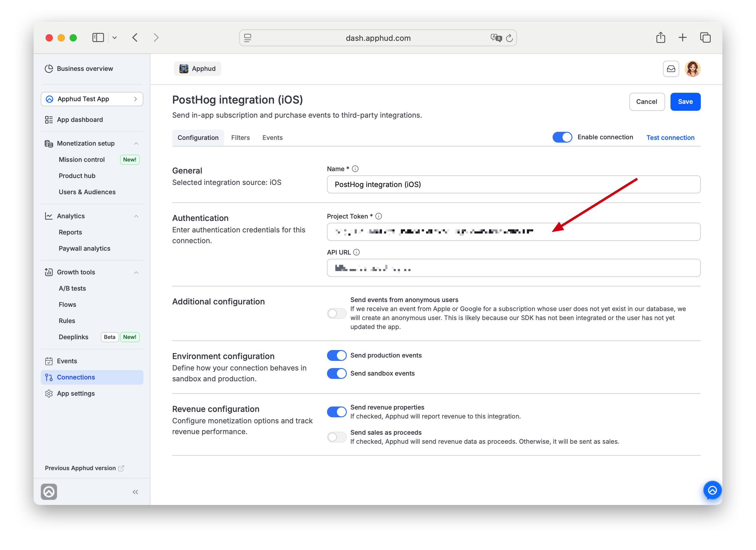
Task: Enable Send sales as proceeds
Action: click(x=337, y=437)
